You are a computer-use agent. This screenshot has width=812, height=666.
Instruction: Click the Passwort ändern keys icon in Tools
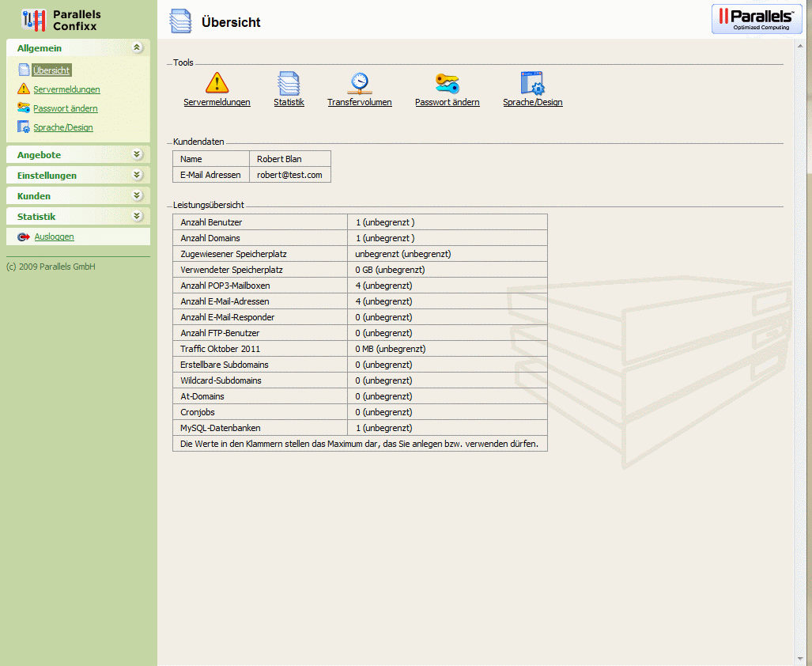coord(447,83)
